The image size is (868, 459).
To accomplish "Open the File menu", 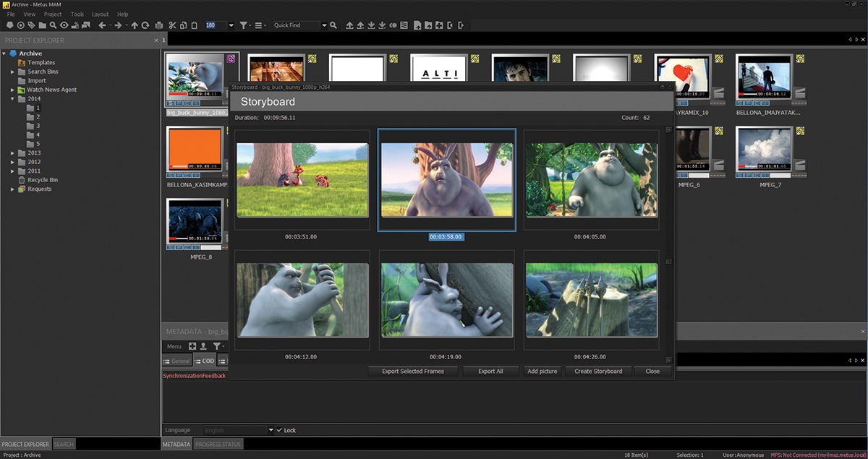I will click(x=11, y=14).
